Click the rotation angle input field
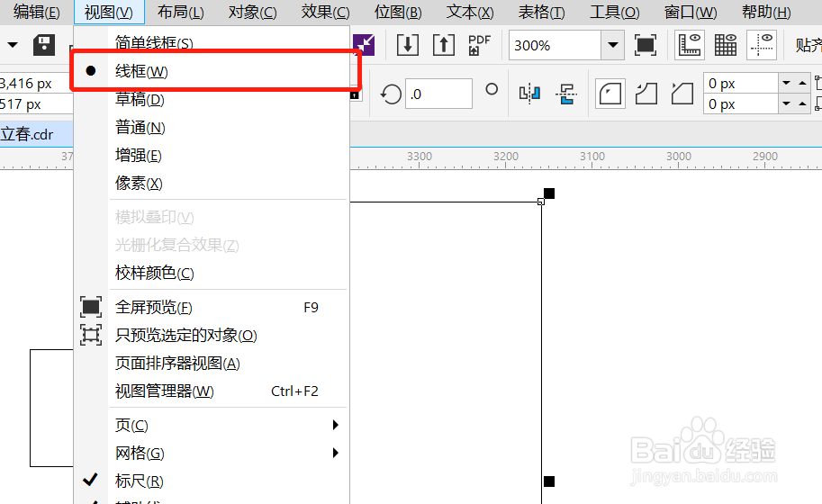Image resolution: width=822 pixels, height=504 pixels. pyautogui.click(x=438, y=94)
